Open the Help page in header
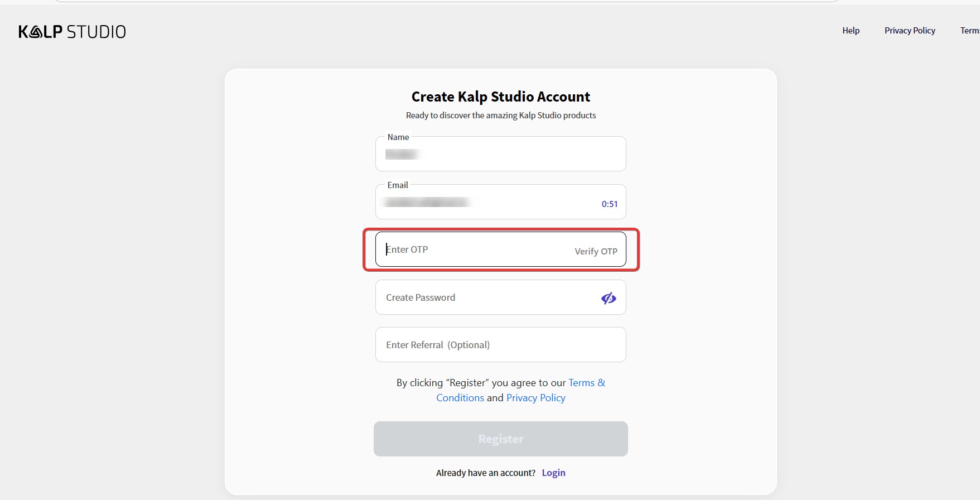Screen dimensions: 980x500 coord(851,31)
